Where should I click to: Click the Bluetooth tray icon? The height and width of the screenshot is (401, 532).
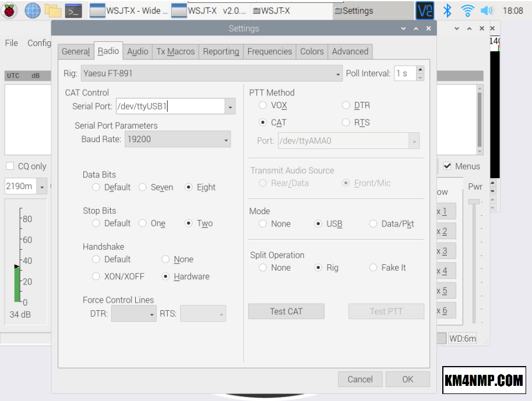(448, 10)
